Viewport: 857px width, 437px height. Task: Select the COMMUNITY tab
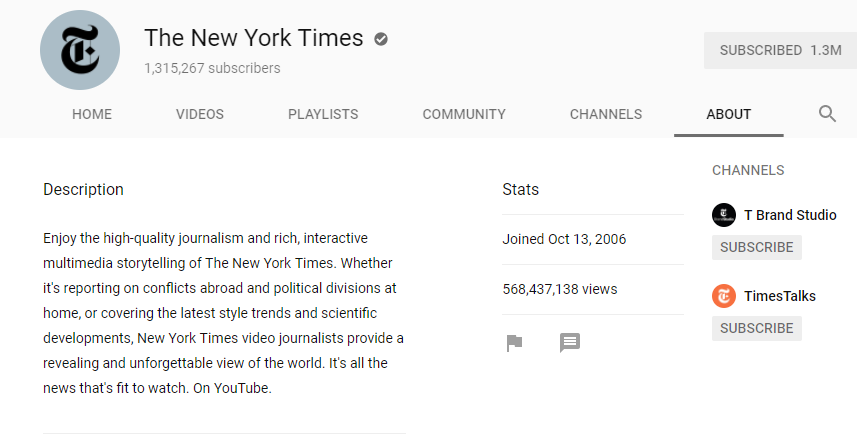[464, 114]
